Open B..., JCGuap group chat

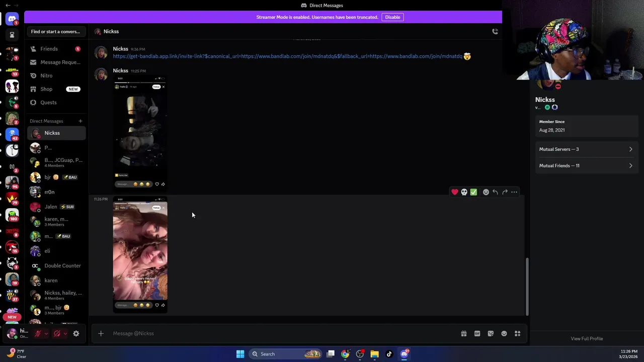point(56,162)
